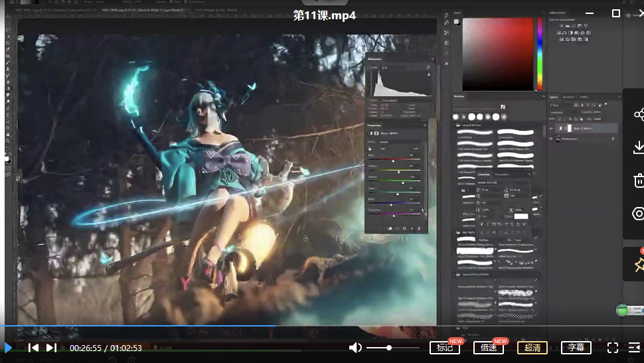Click the 字幕 subtitles button
This screenshot has height=363, width=644.
point(576,348)
